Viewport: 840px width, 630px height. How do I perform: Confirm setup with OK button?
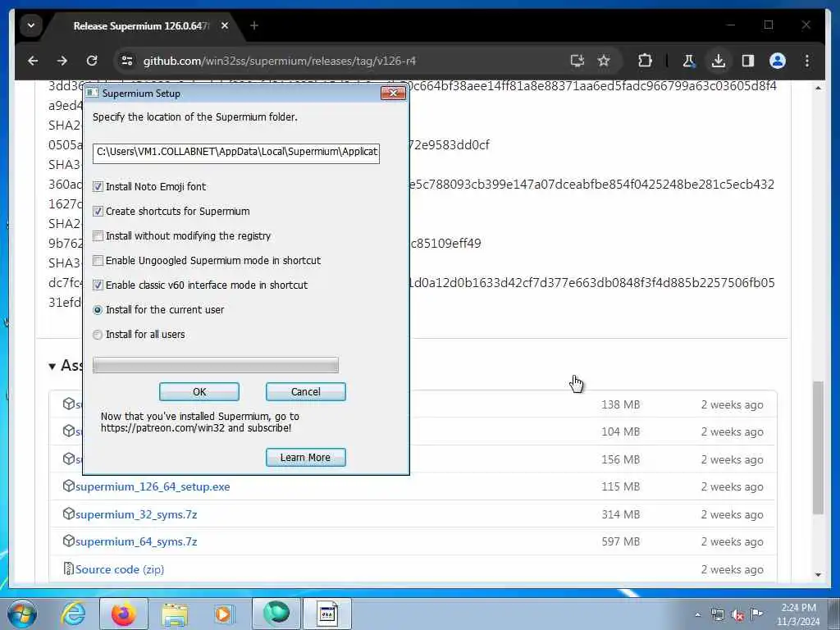[199, 391]
